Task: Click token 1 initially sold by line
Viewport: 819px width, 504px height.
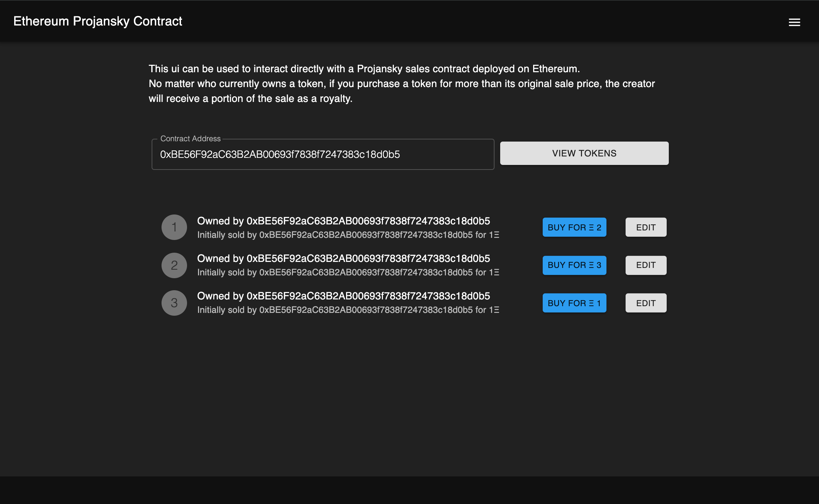Action: pos(348,235)
